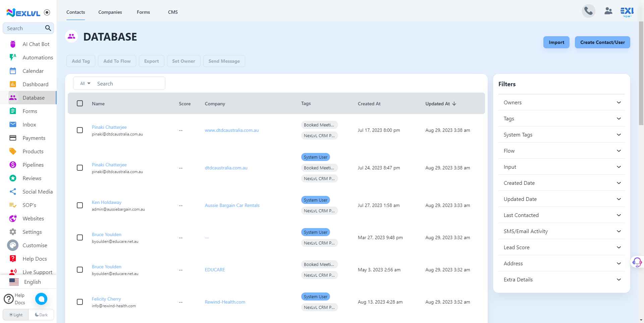Open the Forms top tab
Viewport: 644px width, 323px height.
(143, 12)
